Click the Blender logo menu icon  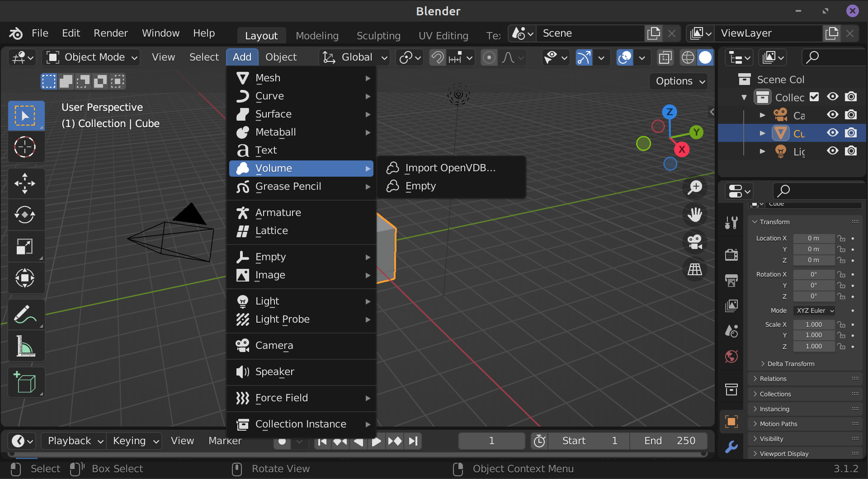[x=16, y=33]
